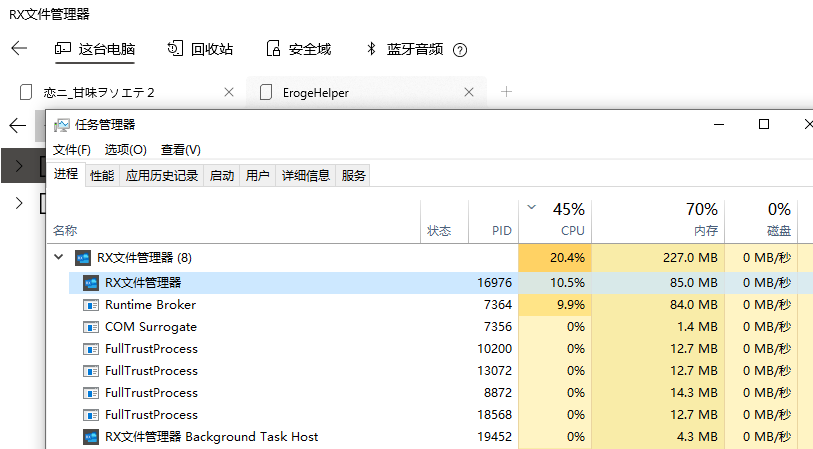Open 安全域 section
The width and height of the screenshot is (813, 449).
(x=299, y=49)
